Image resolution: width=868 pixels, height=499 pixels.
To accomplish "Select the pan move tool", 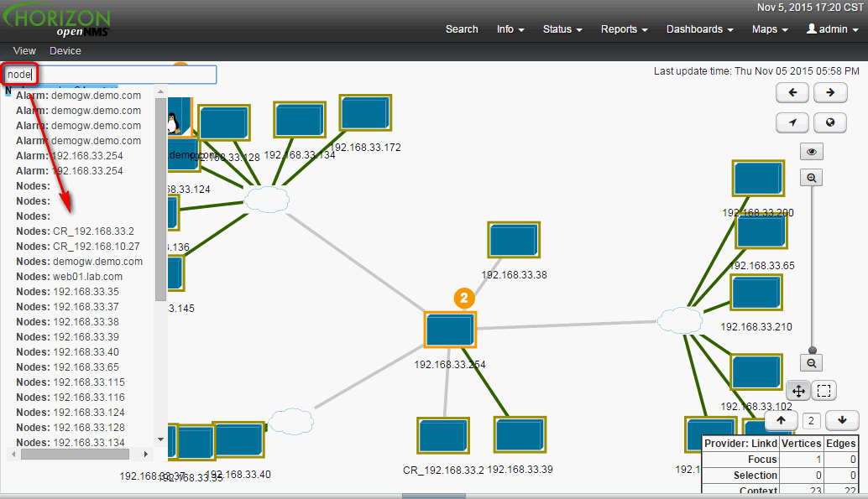I will (798, 391).
